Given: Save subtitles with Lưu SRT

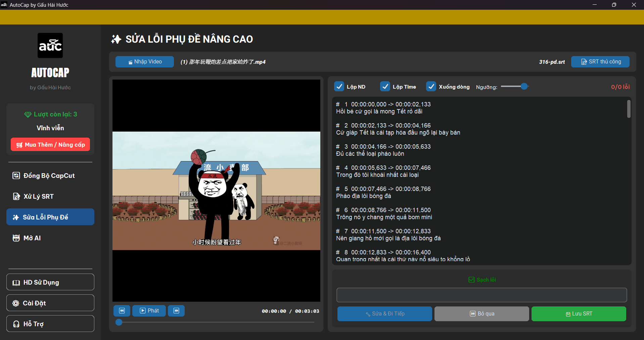Looking at the screenshot, I should 579,314.
